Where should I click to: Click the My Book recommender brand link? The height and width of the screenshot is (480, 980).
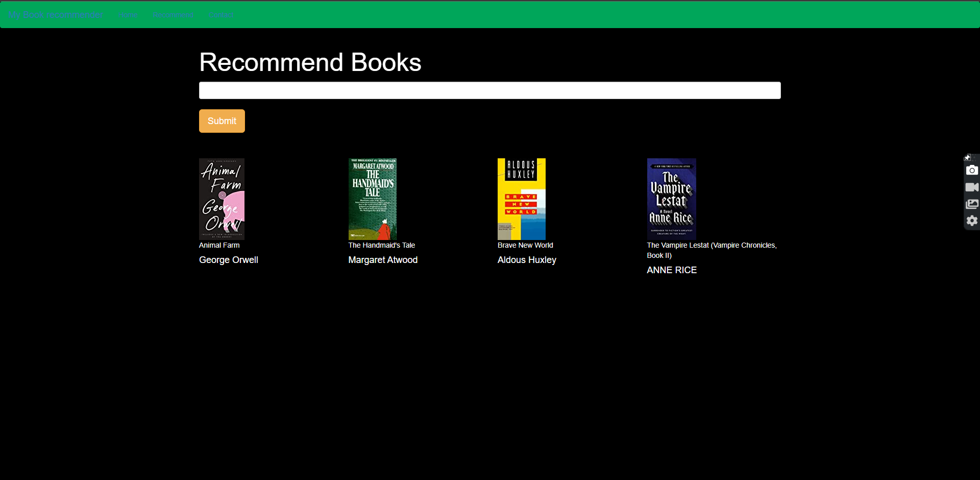pyautogui.click(x=55, y=14)
